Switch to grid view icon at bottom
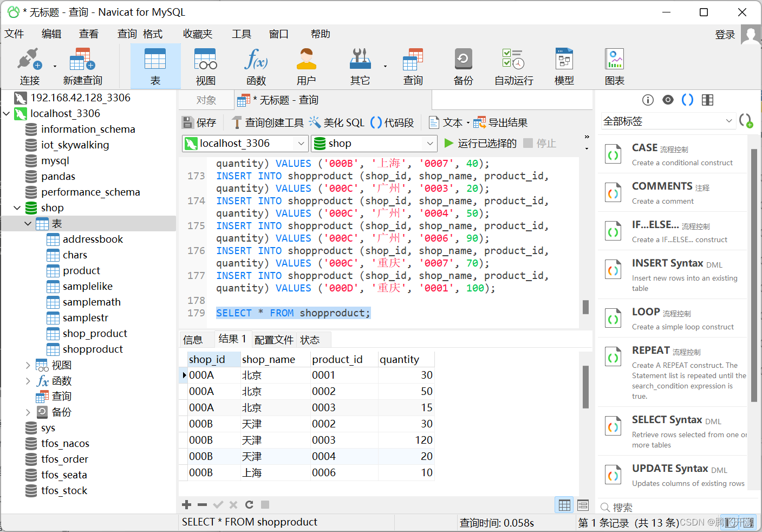Image resolution: width=762 pixels, height=532 pixels. click(x=564, y=505)
